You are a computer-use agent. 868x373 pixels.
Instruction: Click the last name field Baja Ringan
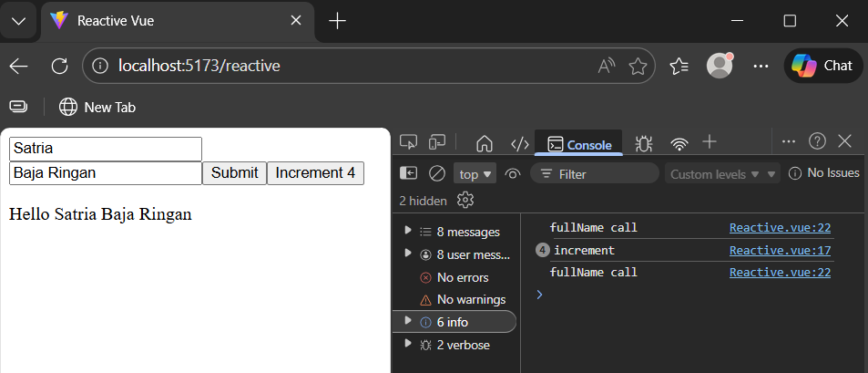106,173
